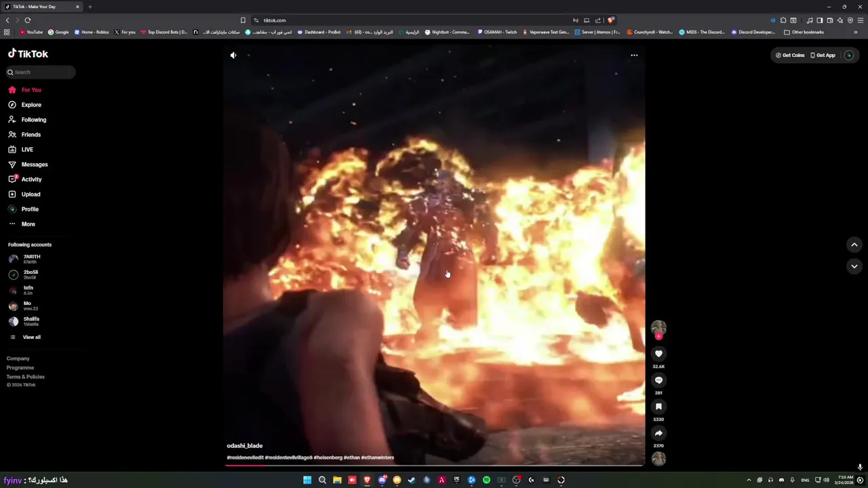Screen dimensions: 868x488
Task: Share the video with the arrow icon
Action: coord(658,433)
